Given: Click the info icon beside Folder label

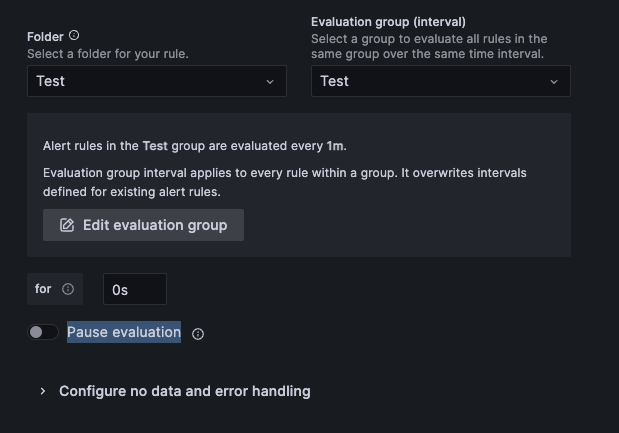Looking at the screenshot, I should click(x=74, y=36).
